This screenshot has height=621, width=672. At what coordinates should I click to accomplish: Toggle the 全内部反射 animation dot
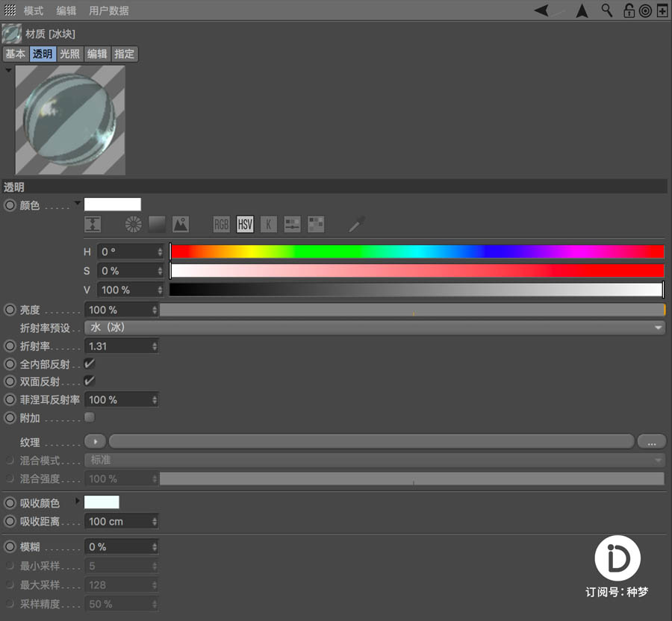point(10,364)
